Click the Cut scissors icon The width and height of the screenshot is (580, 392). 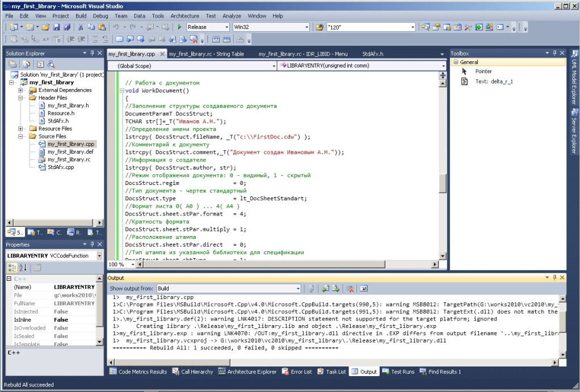[80, 27]
